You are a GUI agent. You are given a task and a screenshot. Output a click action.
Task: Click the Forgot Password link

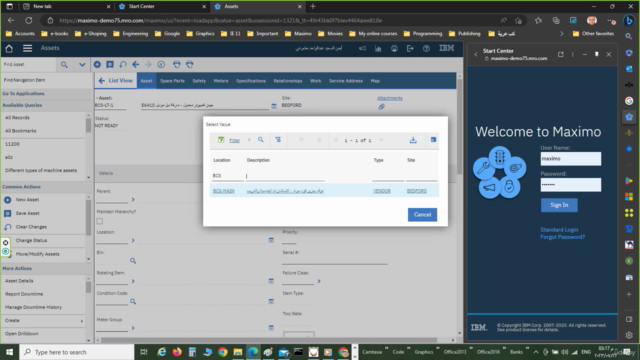(562, 237)
